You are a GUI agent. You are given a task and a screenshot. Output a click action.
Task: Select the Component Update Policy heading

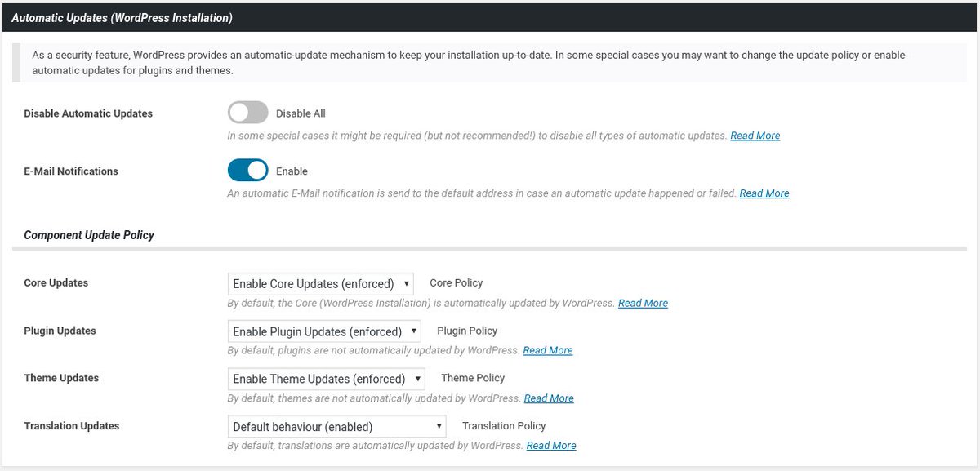89,235
